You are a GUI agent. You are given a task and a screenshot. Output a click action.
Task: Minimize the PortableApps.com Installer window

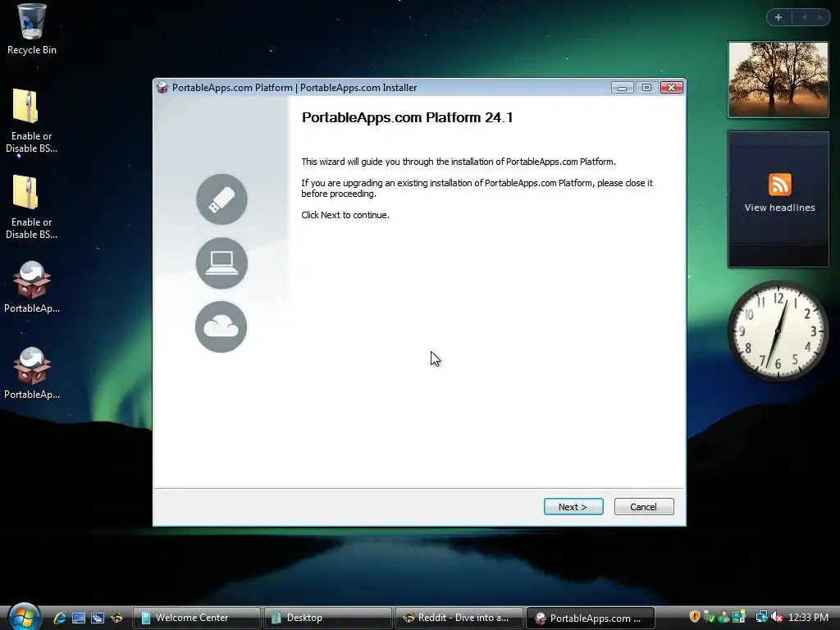[x=622, y=87]
